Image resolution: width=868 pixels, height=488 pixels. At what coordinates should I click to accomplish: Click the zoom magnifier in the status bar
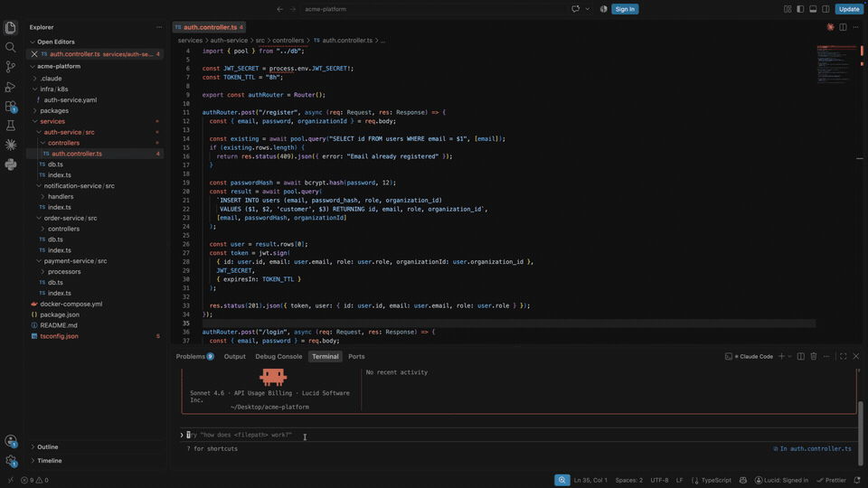pyautogui.click(x=561, y=480)
